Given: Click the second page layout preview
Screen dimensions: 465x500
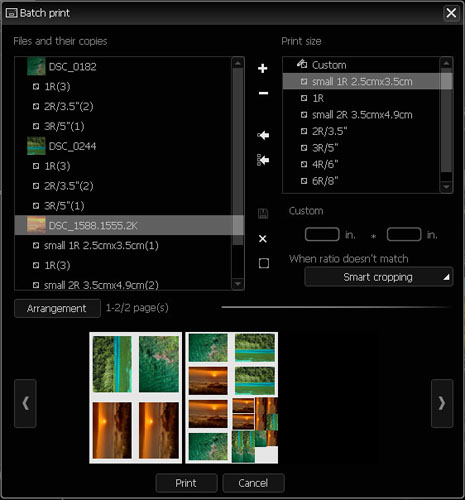Looking at the screenshot, I should point(232,398).
